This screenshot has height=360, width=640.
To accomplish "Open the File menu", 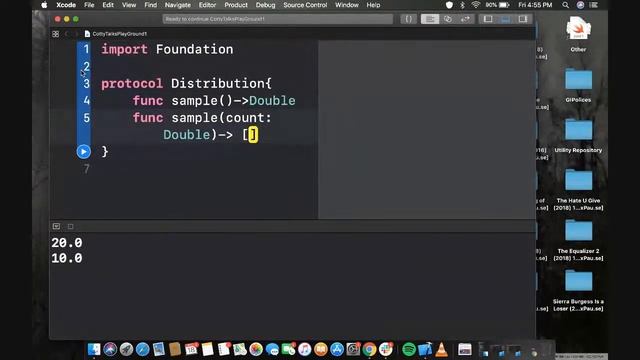I will pos(89,5).
